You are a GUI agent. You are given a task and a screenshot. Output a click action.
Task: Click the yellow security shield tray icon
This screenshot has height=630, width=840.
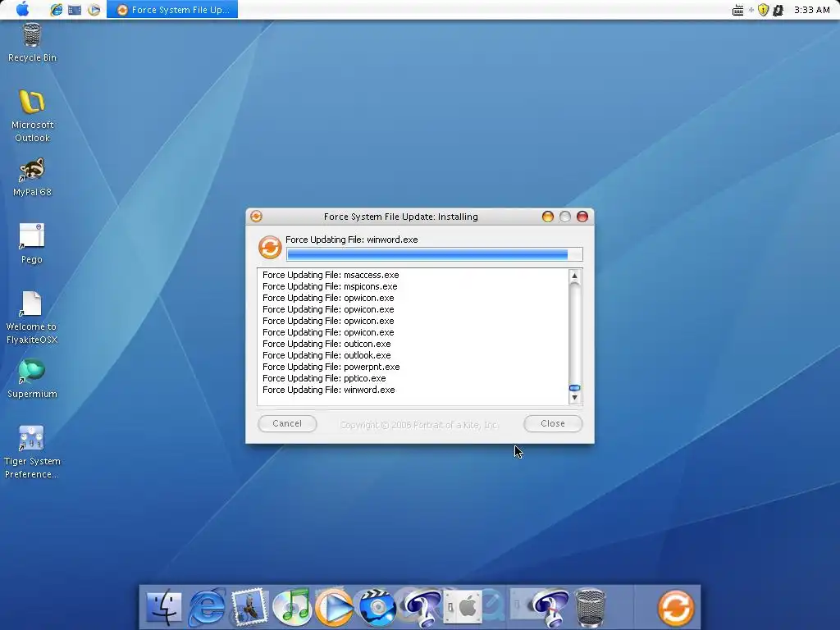764,10
